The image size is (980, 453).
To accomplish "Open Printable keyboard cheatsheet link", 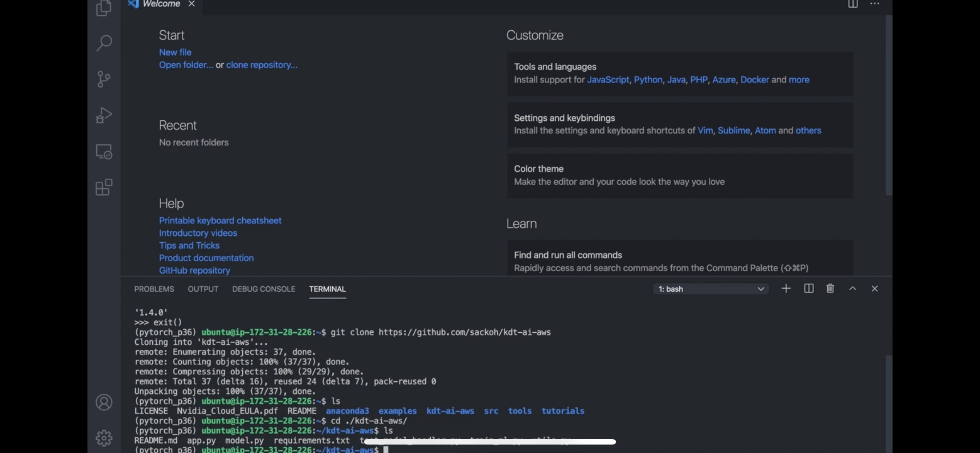I will (220, 221).
